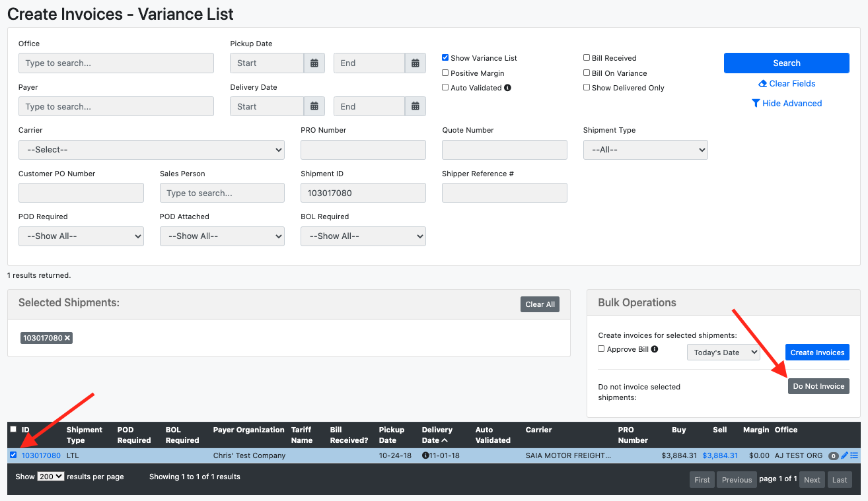Open the Carrier dropdown
The width and height of the screenshot is (868, 501).
click(151, 150)
